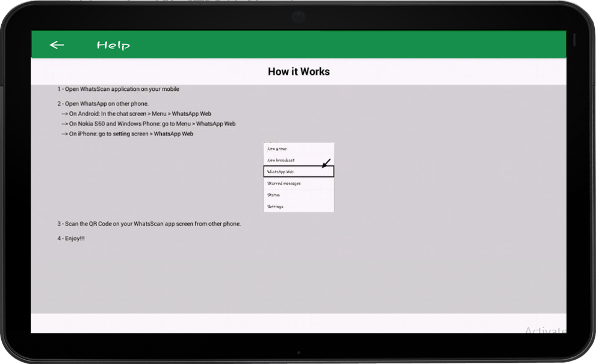Select the On iPhone instruction line
The image size is (596, 364).
click(x=128, y=134)
